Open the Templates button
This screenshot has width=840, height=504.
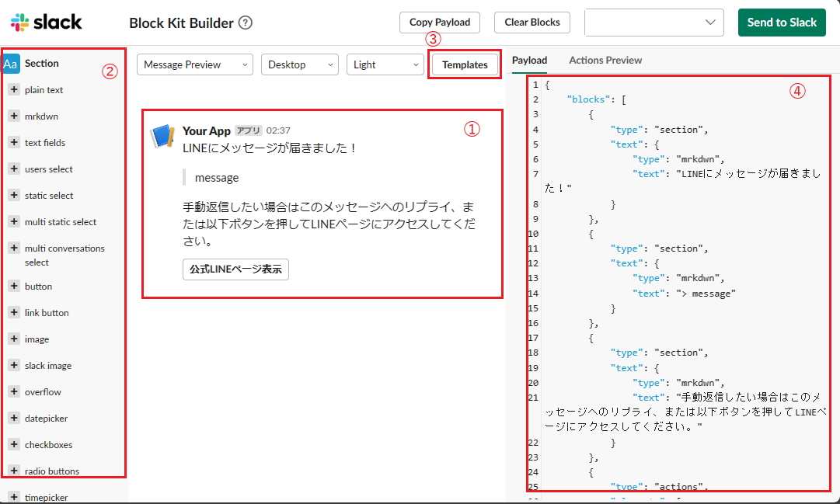click(x=465, y=64)
